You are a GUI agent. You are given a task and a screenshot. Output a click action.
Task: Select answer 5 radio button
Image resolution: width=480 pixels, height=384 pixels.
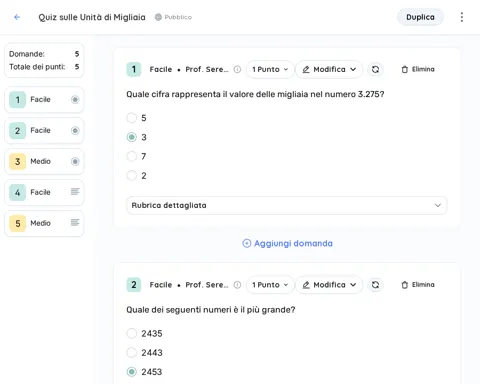tap(132, 118)
